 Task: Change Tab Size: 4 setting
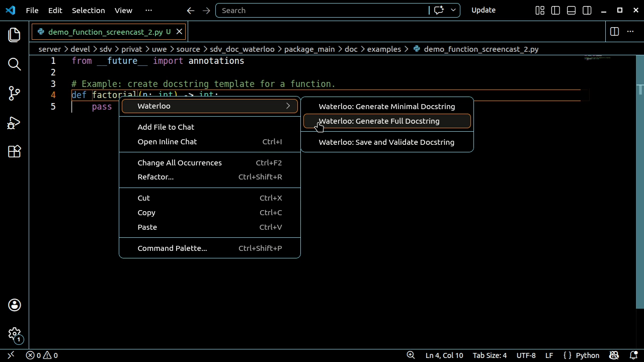[490, 355]
